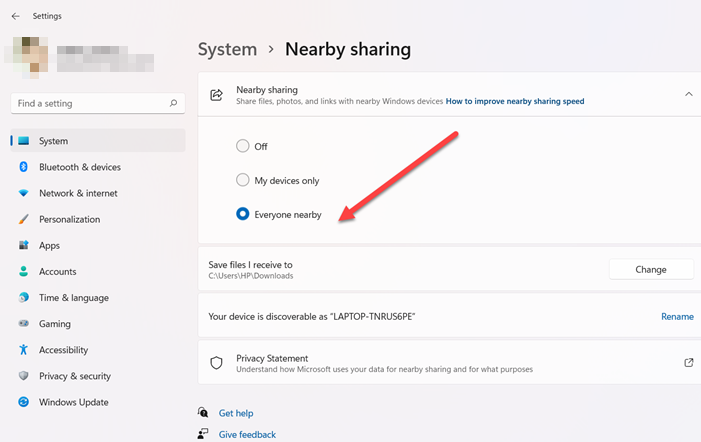701x442 pixels.
Task: Click the Personalization paintbrush icon
Action: [23, 219]
